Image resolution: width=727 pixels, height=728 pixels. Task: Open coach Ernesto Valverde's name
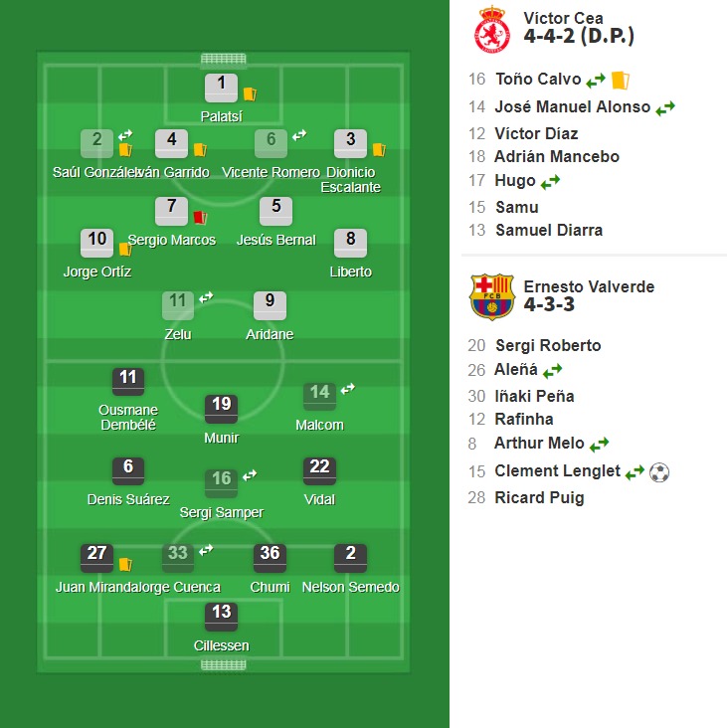pyautogui.click(x=589, y=287)
